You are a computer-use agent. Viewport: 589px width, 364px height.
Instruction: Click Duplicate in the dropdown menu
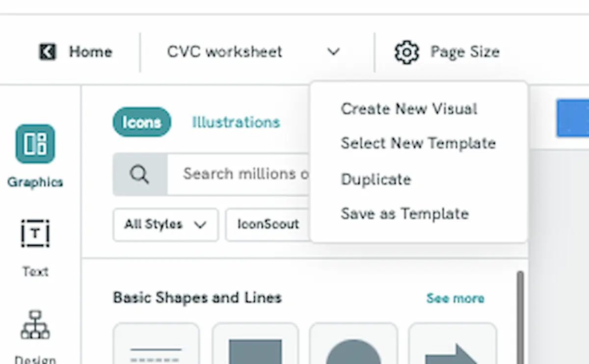376,179
